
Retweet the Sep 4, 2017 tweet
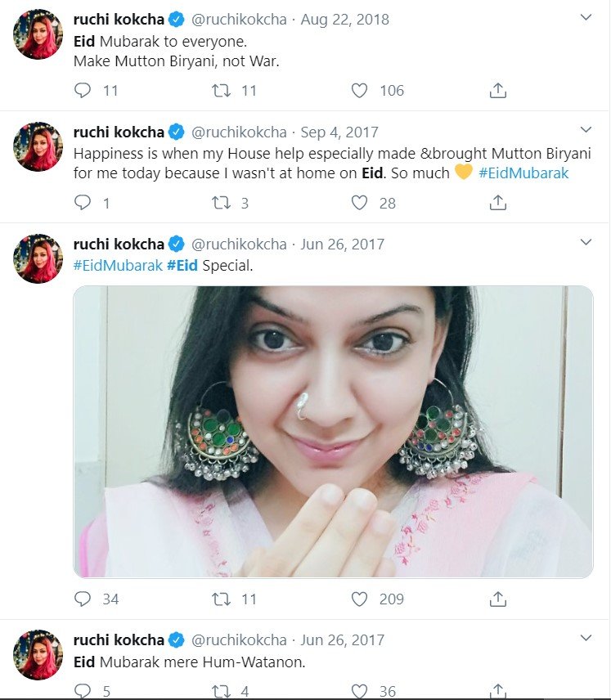(221, 203)
